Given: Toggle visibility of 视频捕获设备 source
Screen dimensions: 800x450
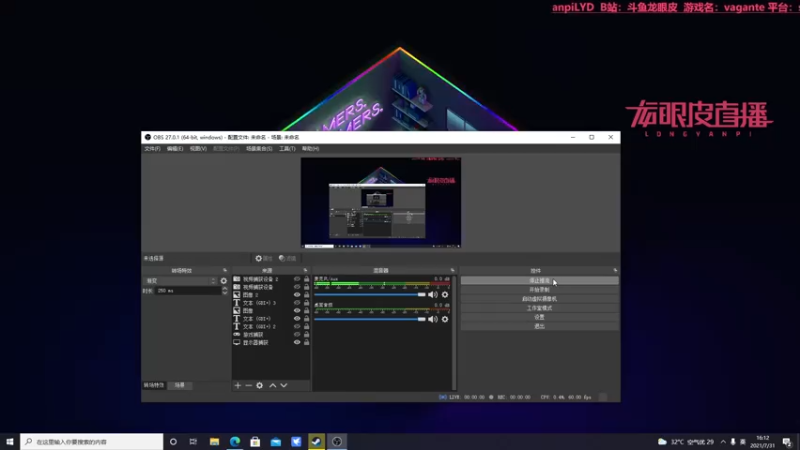Looking at the screenshot, I should [x=297, y=287].
